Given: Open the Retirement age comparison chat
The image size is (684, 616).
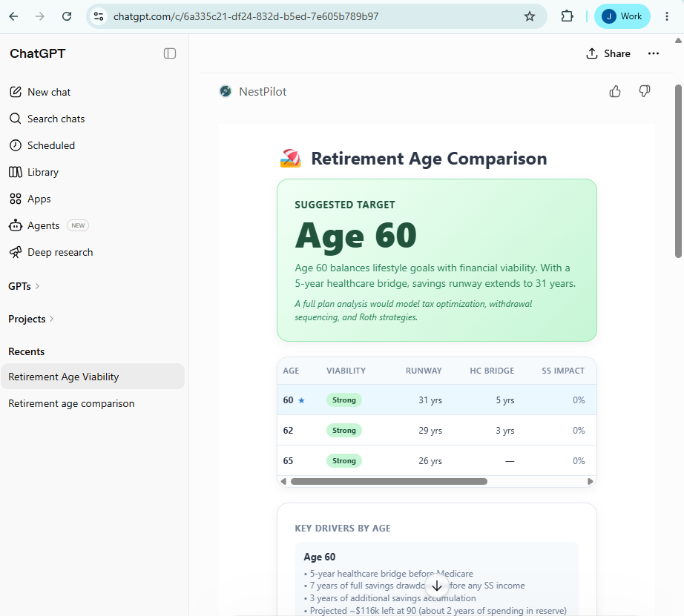Looking at the screenshot, I should (93, 403).
